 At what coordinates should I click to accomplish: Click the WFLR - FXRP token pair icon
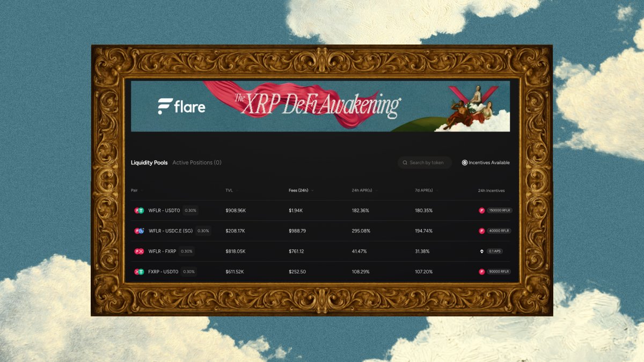[139, 252]
